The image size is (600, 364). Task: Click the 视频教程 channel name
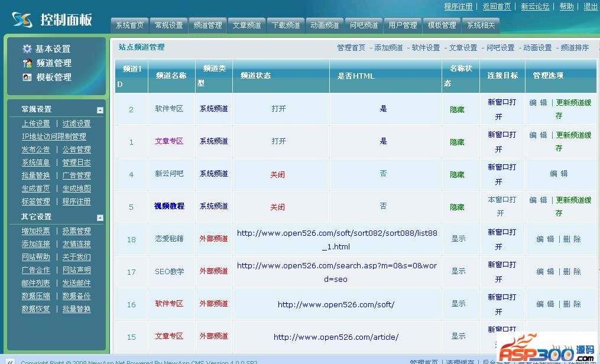point(169,206)
